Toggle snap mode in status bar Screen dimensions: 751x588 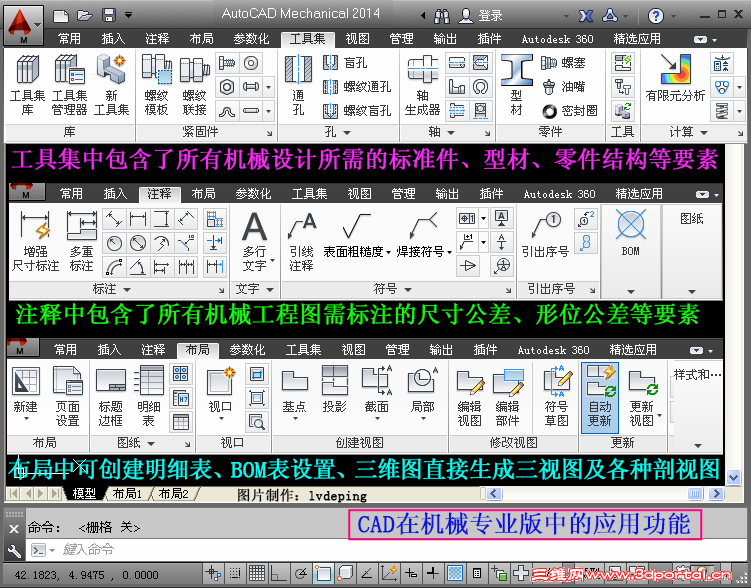pos(235,573)
